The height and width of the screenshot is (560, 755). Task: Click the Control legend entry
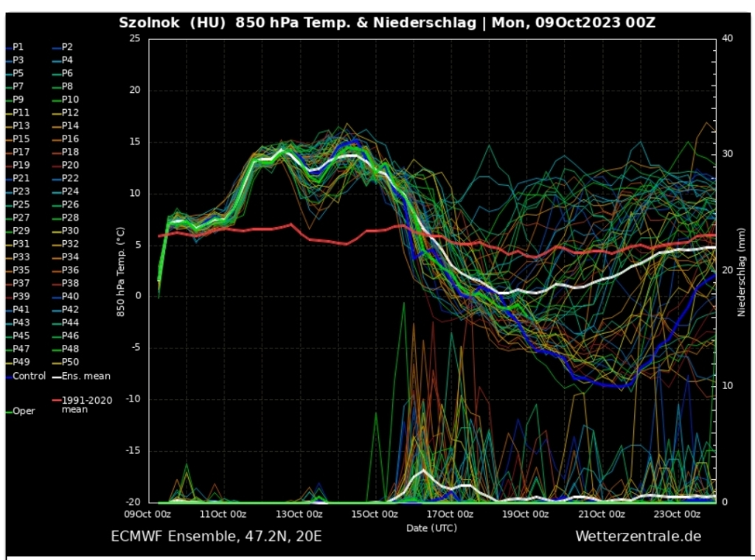pyautogui.click(x=29, y=376)
